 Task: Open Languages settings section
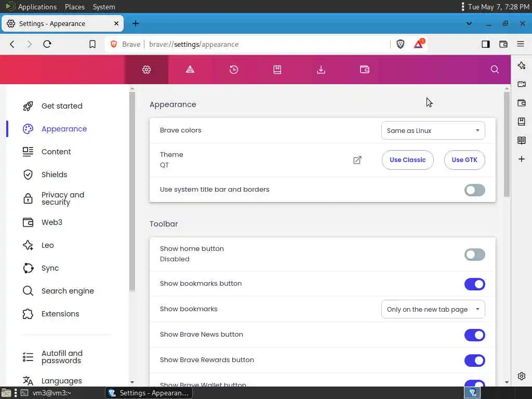pyautogui.click(x=61, y=381)
